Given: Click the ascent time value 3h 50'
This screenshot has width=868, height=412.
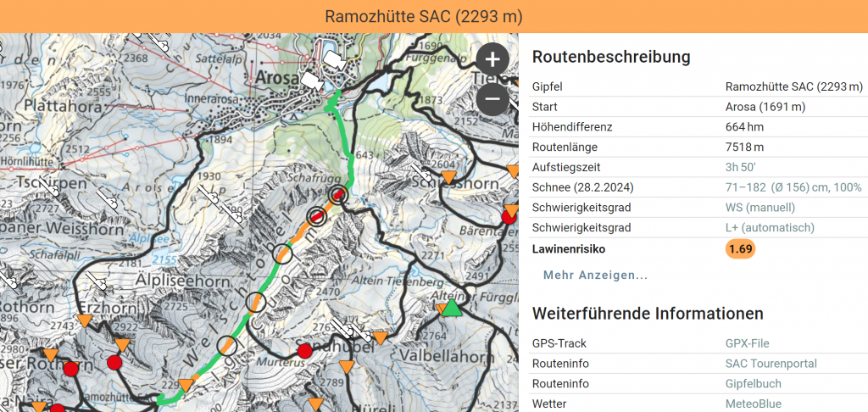Looking at the screenshot, I should point(743,167).
